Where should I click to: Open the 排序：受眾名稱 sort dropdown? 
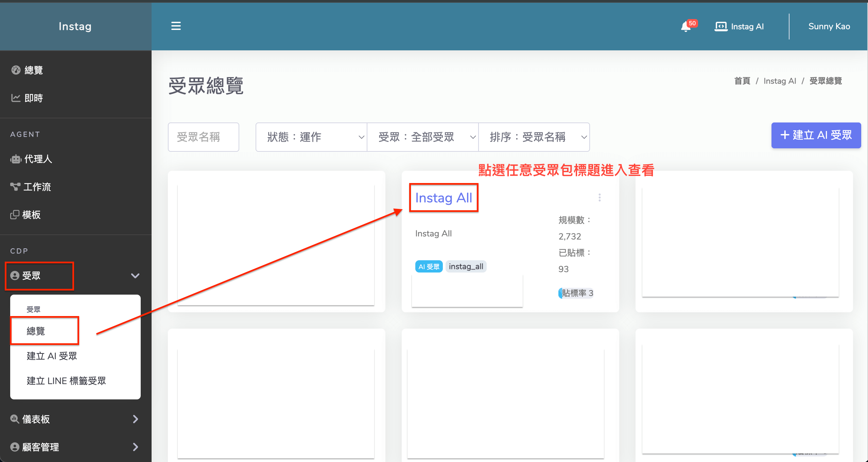pos(534,137)
